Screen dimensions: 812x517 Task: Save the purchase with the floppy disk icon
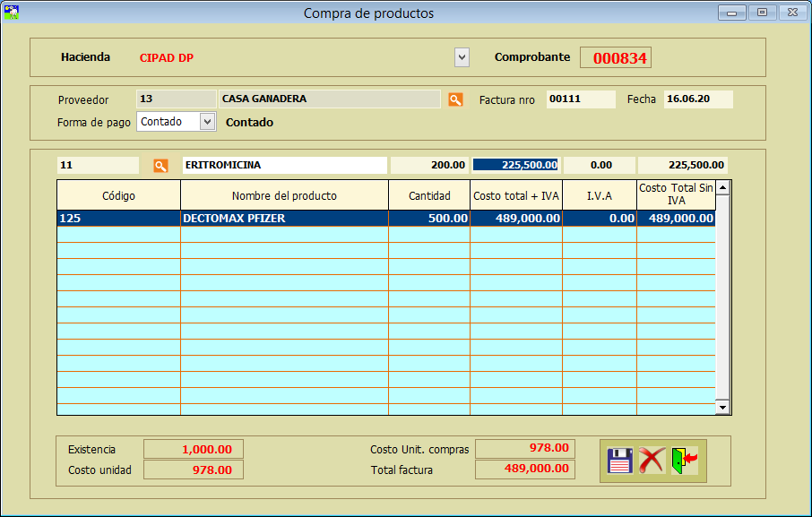620,461
